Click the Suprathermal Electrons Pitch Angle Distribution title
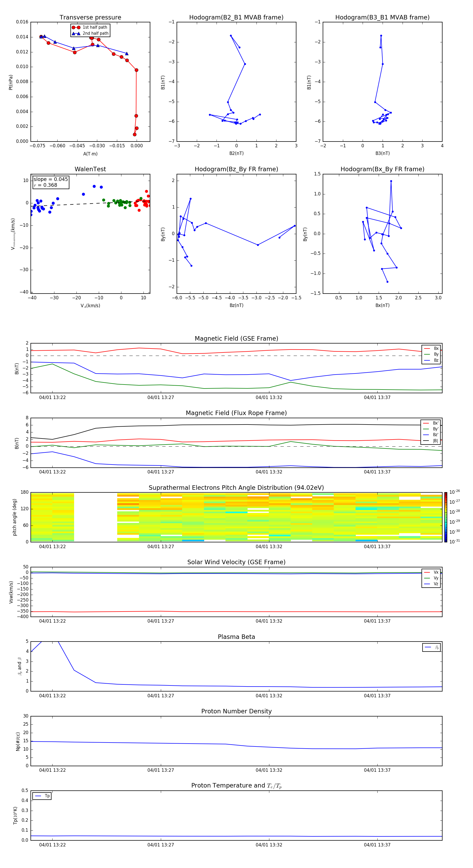 [x=236, y=488]
